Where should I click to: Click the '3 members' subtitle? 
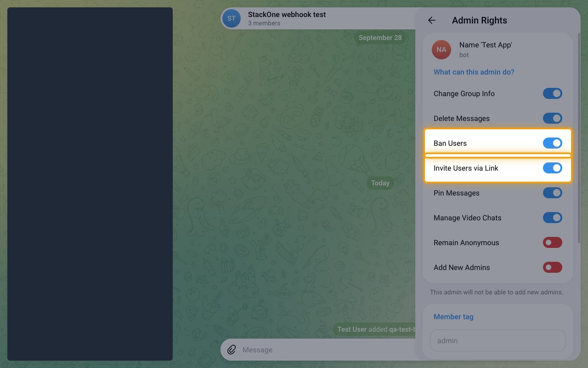click(x=264, y=23)
